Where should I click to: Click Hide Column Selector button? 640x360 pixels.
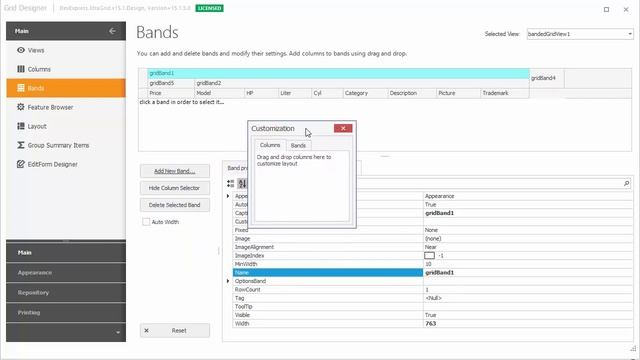point(175,188)
